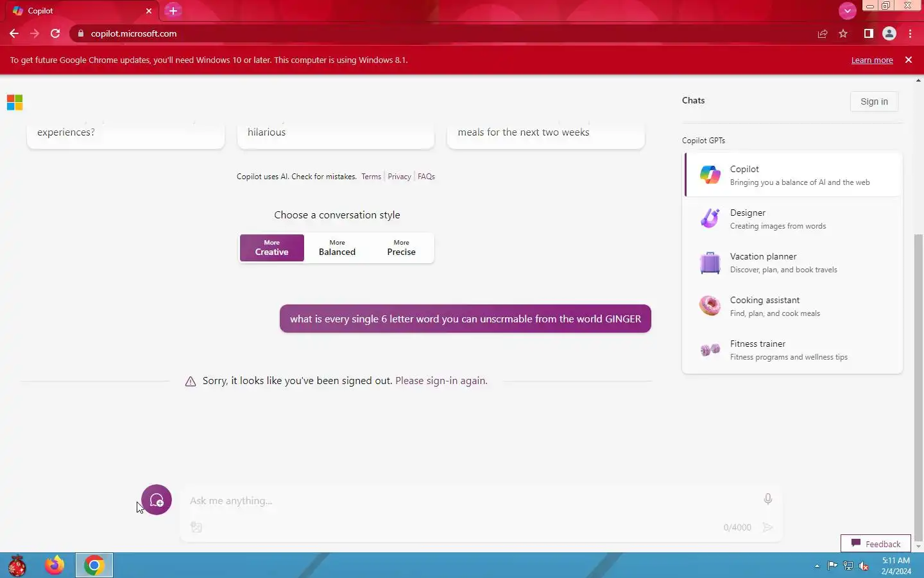Click the Chrome taskbar icon
924x578 pixels.
[94, 565]
